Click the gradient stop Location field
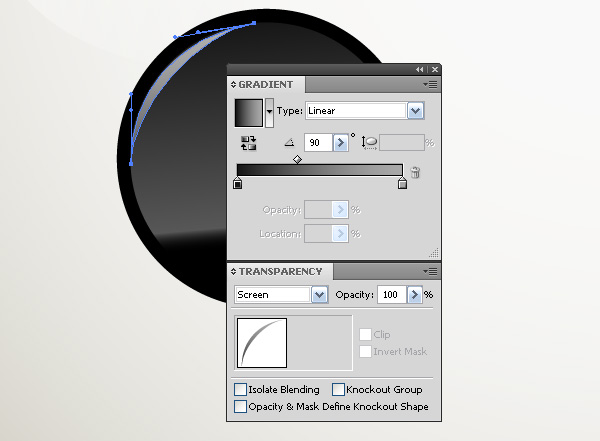The width and height of the screenshot is (600, 441). pos(318,234)
